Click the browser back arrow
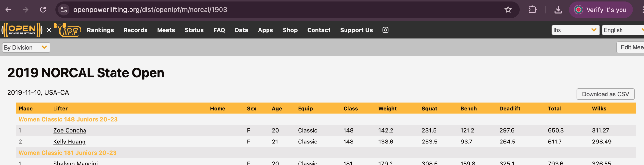Viewport: 644px width, 165px height. (8, 10)
